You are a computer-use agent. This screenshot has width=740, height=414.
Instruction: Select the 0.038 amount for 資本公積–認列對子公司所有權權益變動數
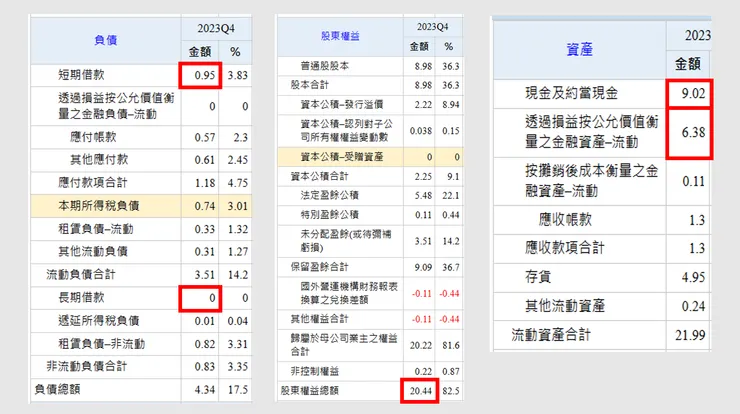[x=420, y=131]
